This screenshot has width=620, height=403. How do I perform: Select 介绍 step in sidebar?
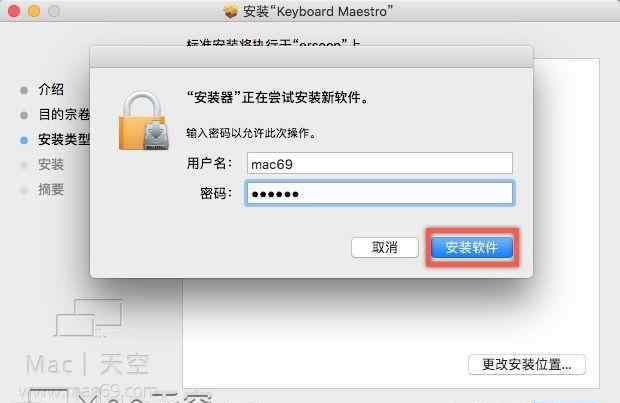click(51, 89)
